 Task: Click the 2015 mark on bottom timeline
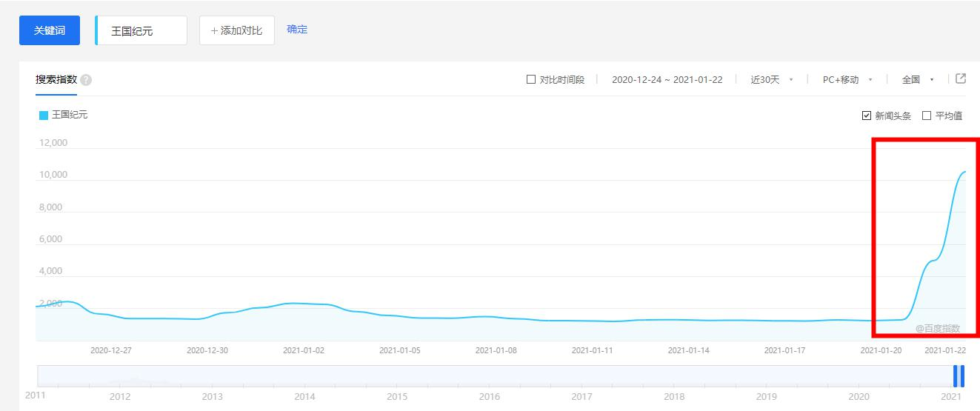tap(397, 397)
